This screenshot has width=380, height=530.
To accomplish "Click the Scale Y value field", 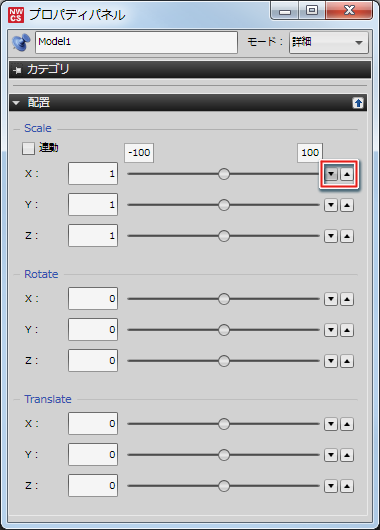I will 93,204.
